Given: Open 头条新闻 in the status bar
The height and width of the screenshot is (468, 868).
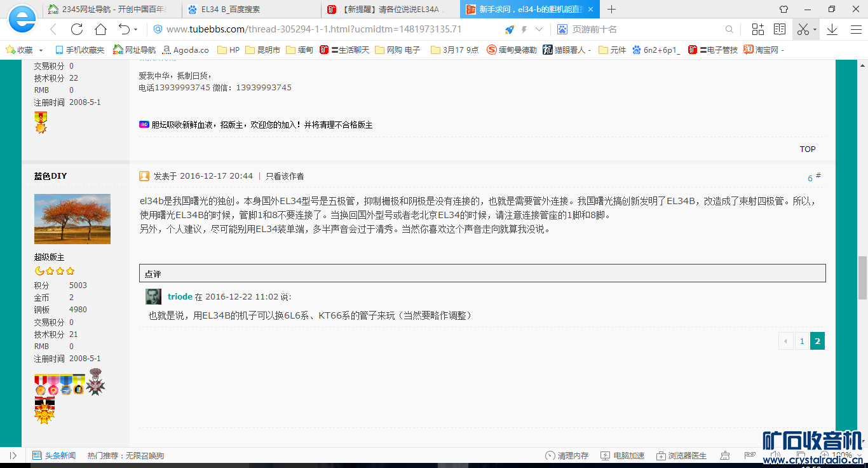Looking at the screenshot, I should [54, 455].
